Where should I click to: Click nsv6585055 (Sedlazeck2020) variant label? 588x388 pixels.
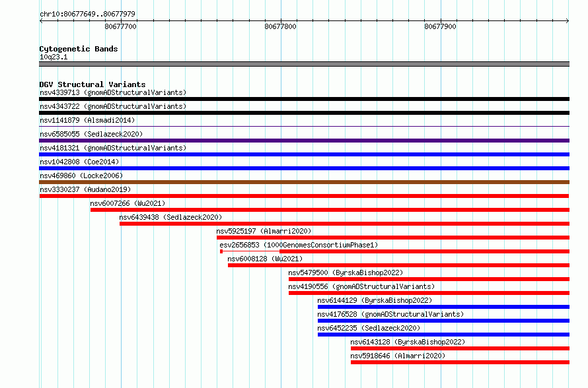point(91,134)
